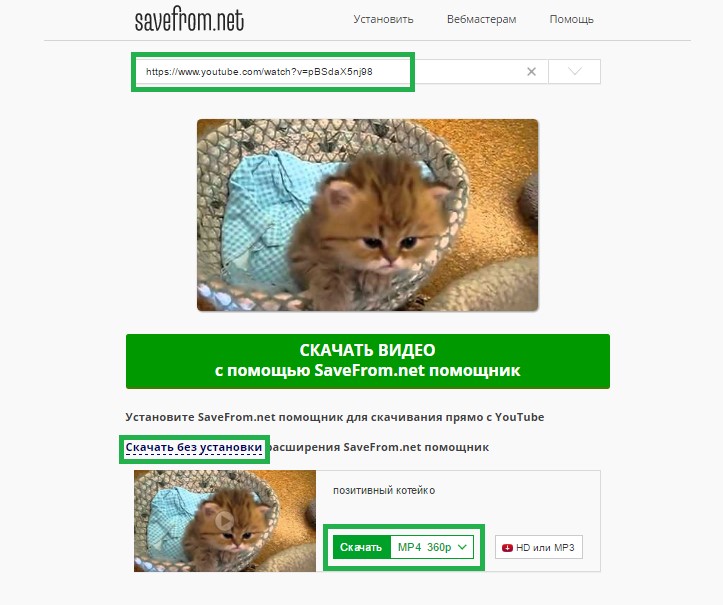Click the large kitten video preview image

click(367, 215)
